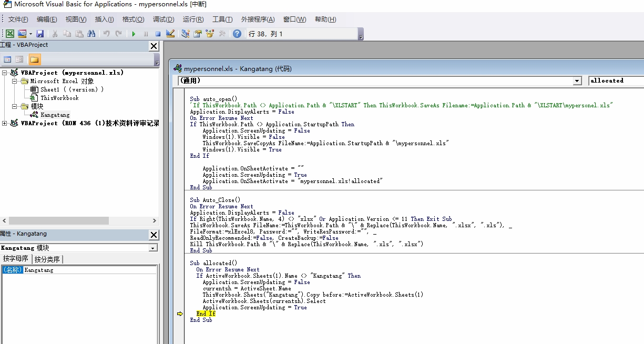This screenshot has width=644, height=344.
Task: Open the 运行(R) menu
Action: coord(193,19)
